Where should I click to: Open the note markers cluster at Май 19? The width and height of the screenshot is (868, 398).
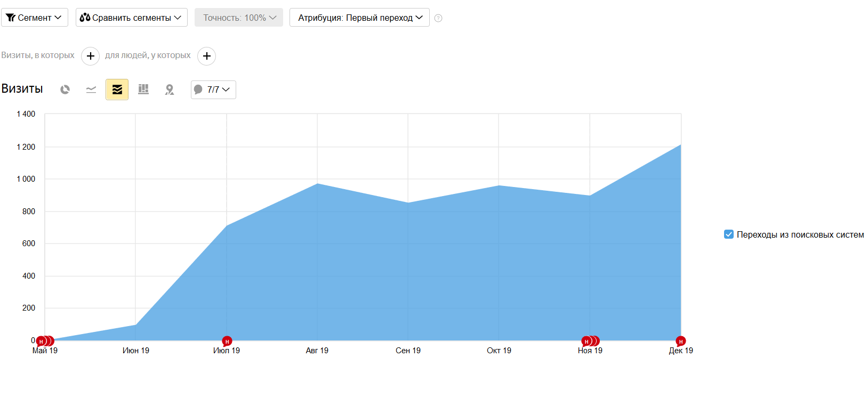pos(44,341)
